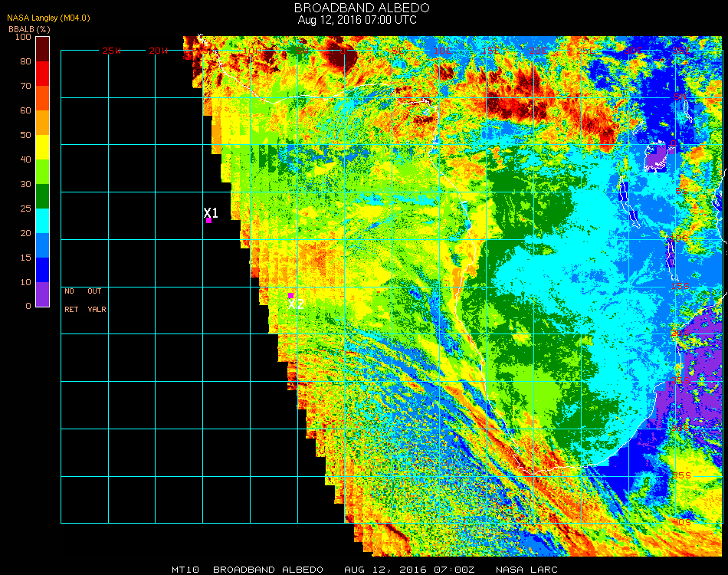Click the '80' colorbar scale label
Viewport: 728px width, 575px height.
point(25,61)
